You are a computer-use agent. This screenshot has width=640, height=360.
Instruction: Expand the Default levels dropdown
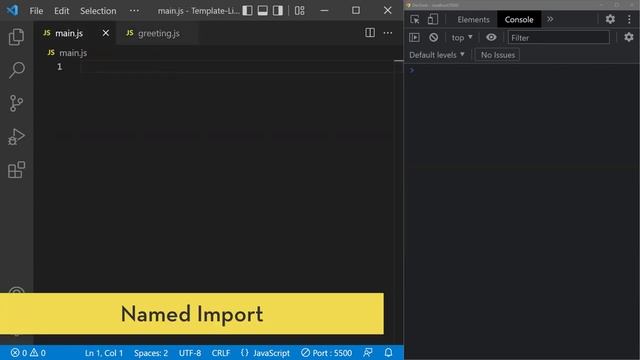437,55
